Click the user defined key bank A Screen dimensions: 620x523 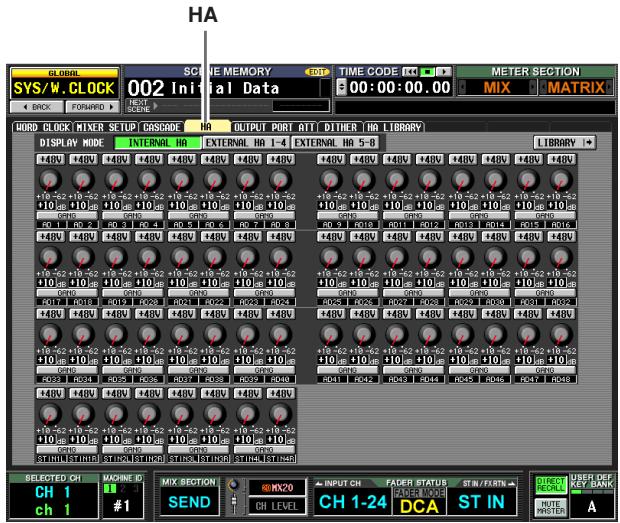pyautogui.click(x=591, y=506)
